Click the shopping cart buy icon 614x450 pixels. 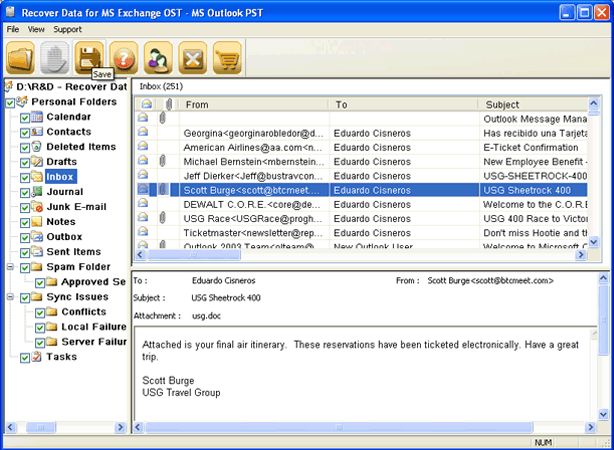[x=227, y=58]
